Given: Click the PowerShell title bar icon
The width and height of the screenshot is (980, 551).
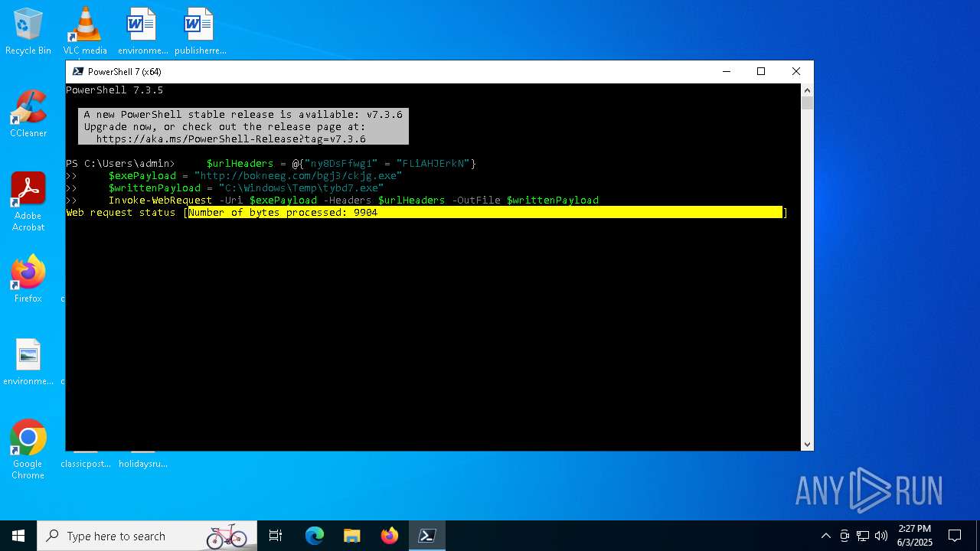Looking at the screenshot, I should (x=78, y=71).
